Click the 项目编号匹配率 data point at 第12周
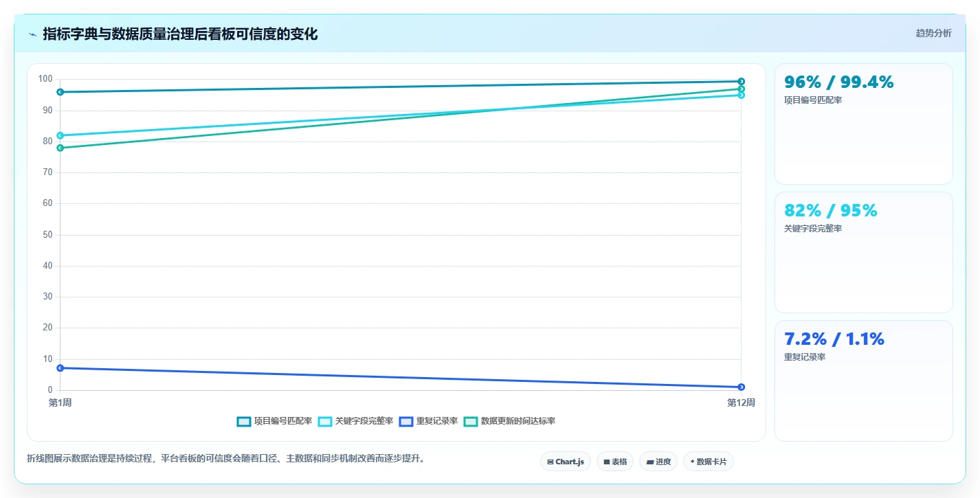The image size is (980, 498). 741,81
